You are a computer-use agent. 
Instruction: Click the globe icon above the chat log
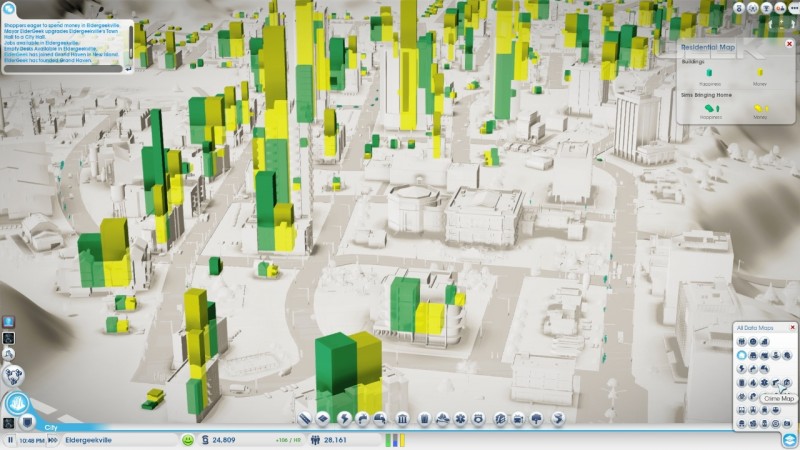click(9, 8)
